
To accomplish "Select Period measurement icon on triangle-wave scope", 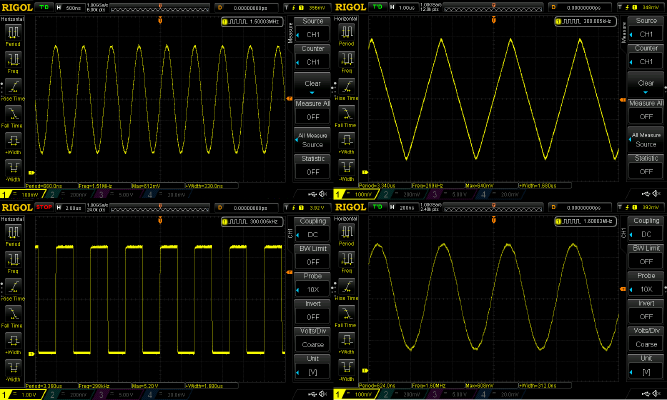I will pos(347,32).
